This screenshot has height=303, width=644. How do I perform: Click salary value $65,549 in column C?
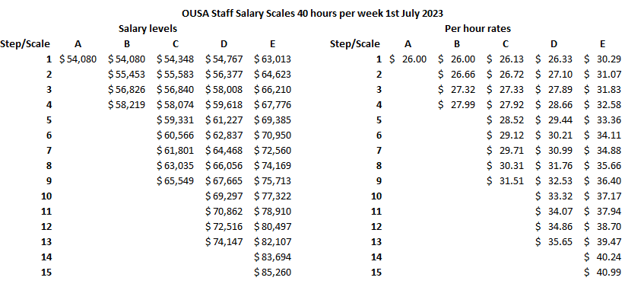[176, 181]
